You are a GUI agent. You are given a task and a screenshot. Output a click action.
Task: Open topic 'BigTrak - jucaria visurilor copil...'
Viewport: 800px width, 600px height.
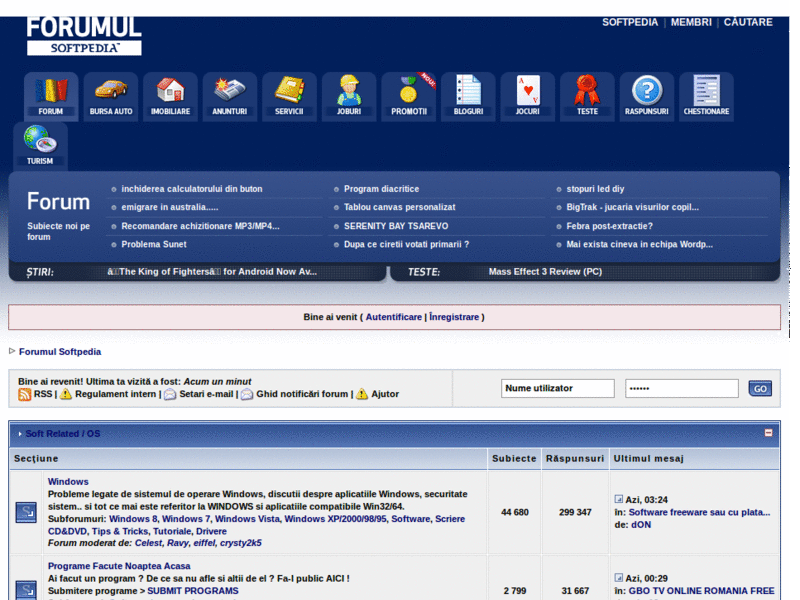pyautogui.click(x=633, y=207)
